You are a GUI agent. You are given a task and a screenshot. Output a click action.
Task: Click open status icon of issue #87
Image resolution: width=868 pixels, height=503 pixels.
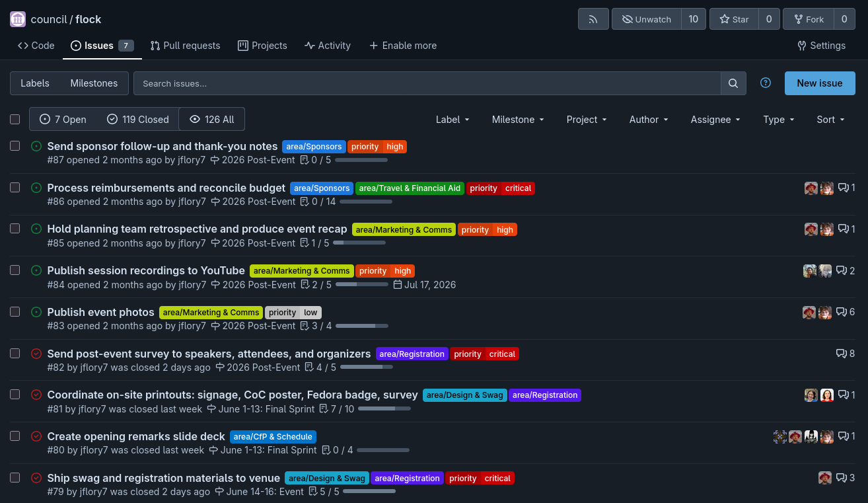point(36,146)
